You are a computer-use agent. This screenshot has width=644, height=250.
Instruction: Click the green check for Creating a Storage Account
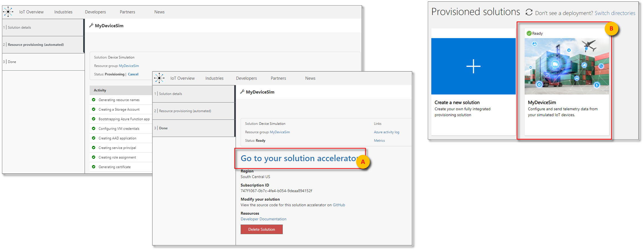pos(94,109)
